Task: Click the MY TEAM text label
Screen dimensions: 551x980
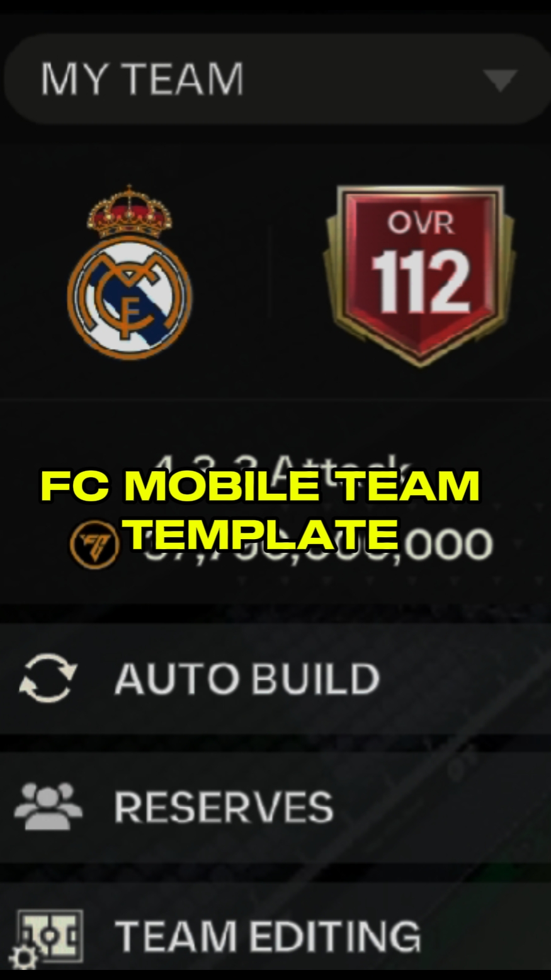Action: [x=142, y=79]
